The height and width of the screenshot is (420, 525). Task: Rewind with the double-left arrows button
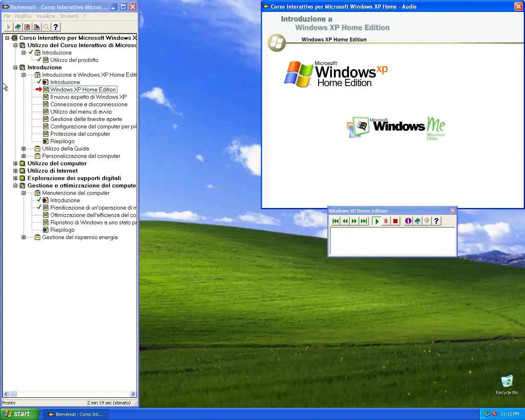point(345,221)
